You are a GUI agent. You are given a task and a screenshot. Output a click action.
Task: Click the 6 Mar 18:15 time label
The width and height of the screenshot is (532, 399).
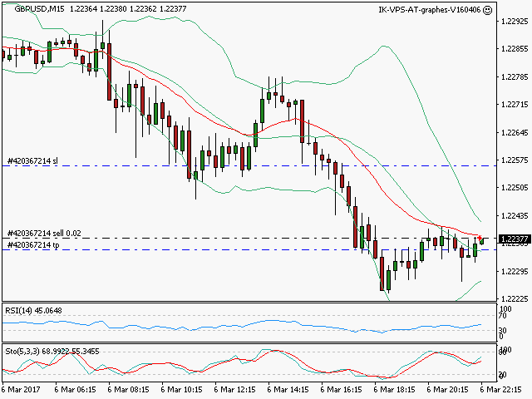[x=394, y=390]
